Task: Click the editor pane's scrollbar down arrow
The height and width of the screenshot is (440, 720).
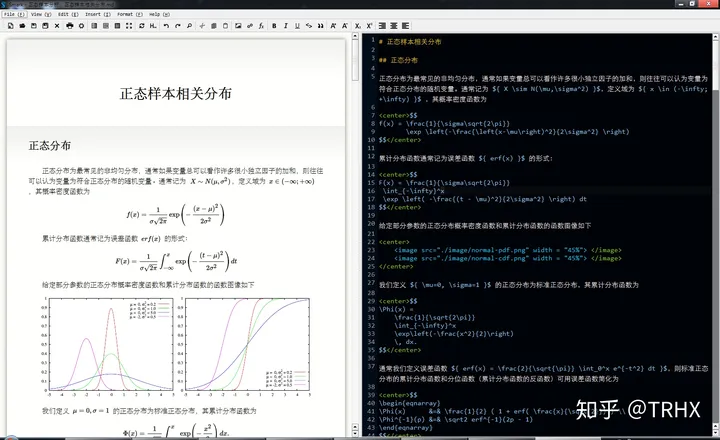Action: [x=716, y=434]
